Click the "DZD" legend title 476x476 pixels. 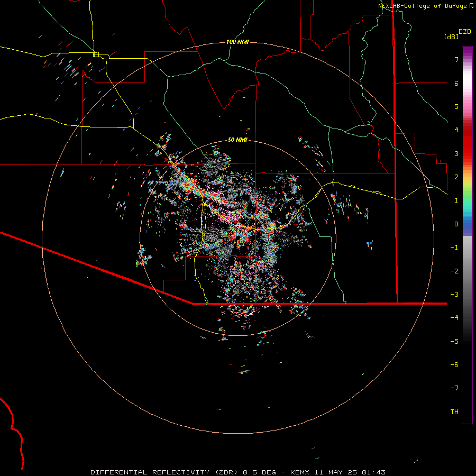[x=465, y=32]
